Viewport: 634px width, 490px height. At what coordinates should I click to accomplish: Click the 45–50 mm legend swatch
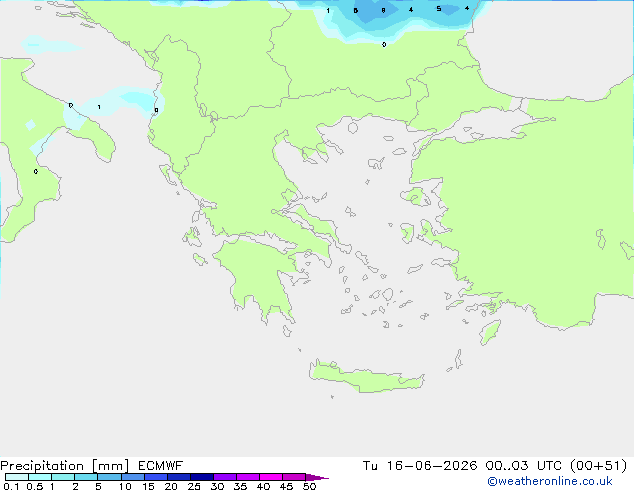tap(294, 477)
